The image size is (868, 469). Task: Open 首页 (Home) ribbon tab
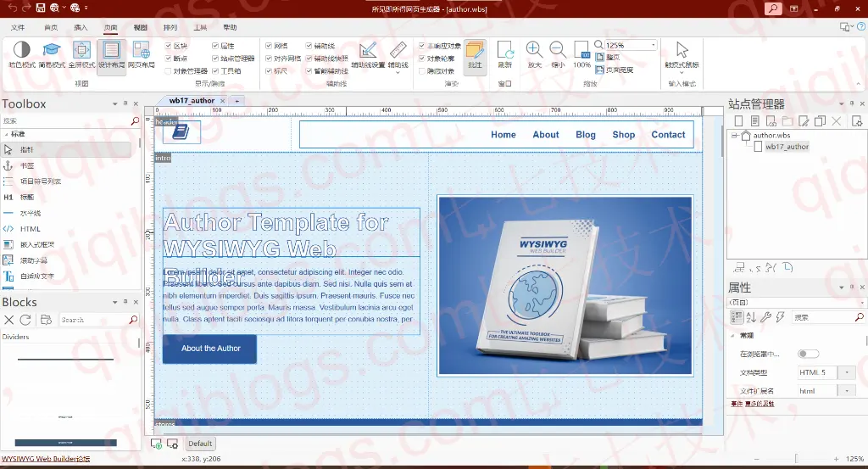(51, 27)
